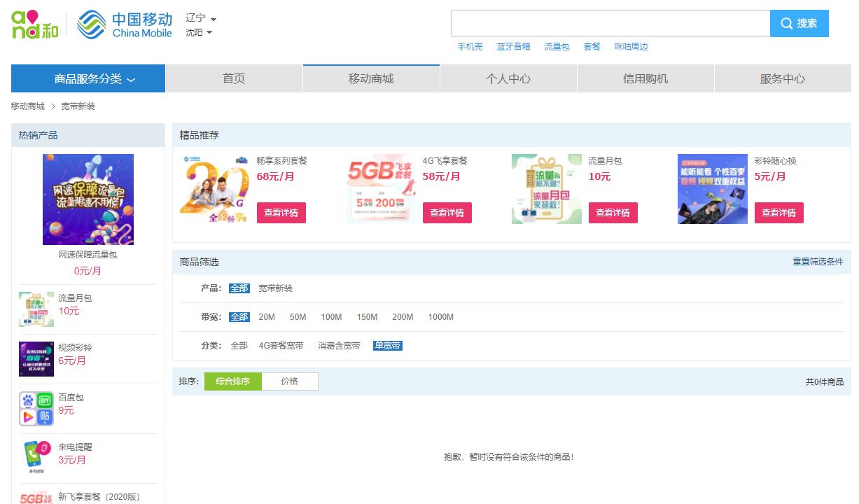Image resolution: width=859 pixels, height=504 pixels.
Task: Click the 流量月包 gift icon in sidebar
Action: tap(36, 308)
